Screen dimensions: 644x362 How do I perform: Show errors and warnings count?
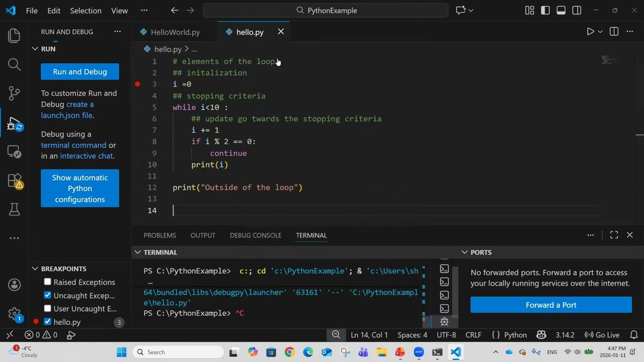41,335
